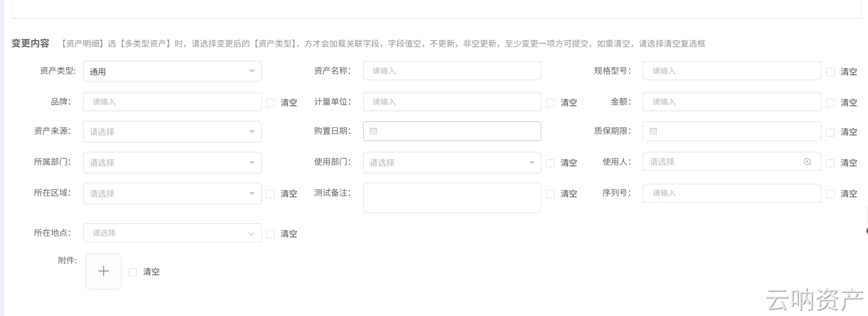Expand the 资产来源 dropdown

tap(172, 132)
